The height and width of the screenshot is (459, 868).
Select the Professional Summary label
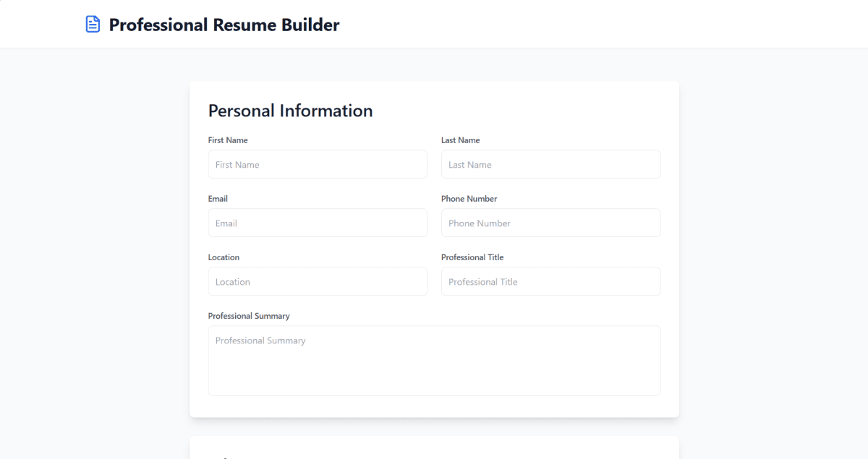coord(249,316)
